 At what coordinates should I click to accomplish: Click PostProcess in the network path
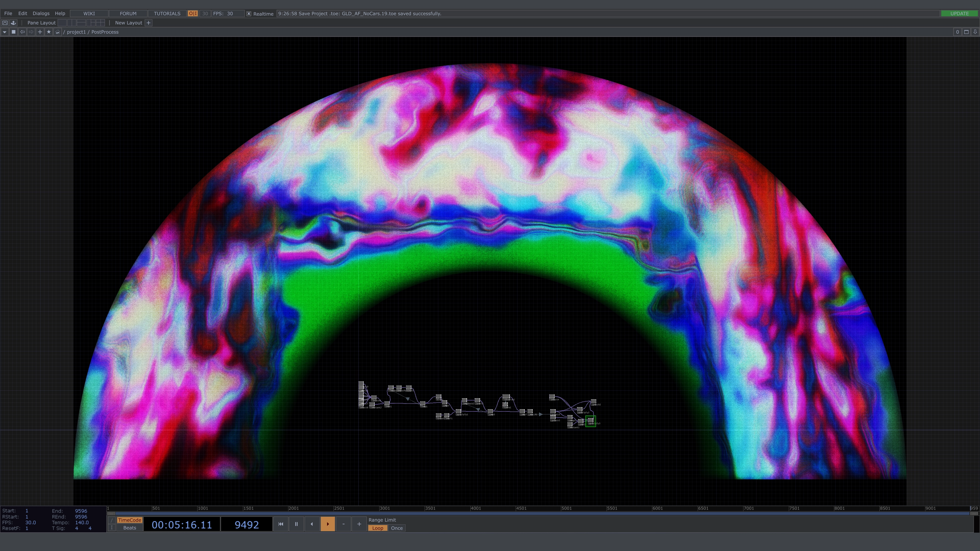(x=105, y=32)
